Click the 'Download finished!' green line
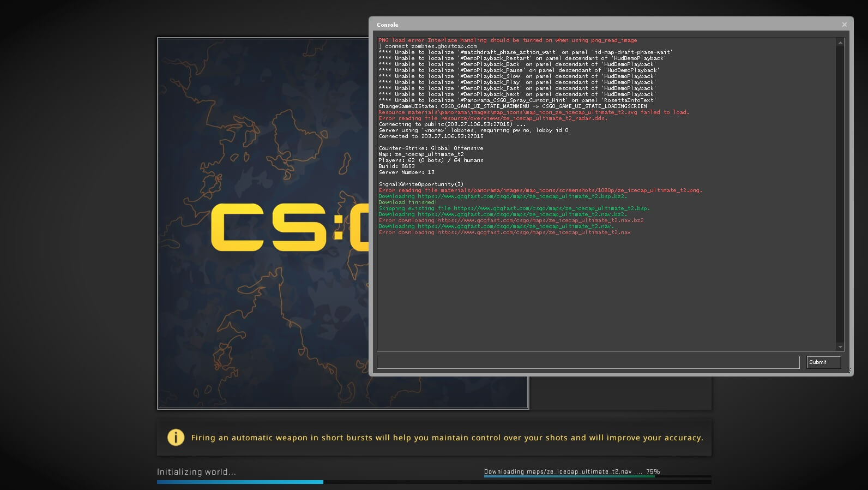This screenshot has height=490, width=868. (x=408, y=202)
